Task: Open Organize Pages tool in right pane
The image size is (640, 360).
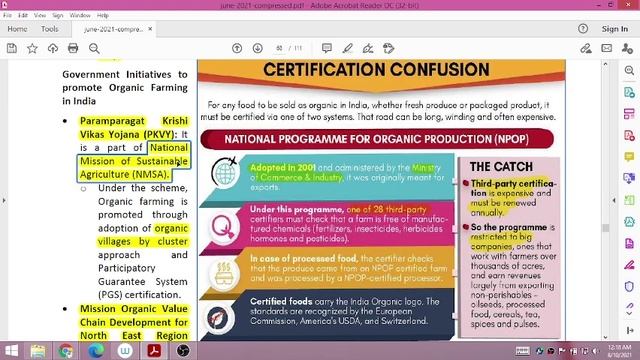Action: tap(629, 114)
